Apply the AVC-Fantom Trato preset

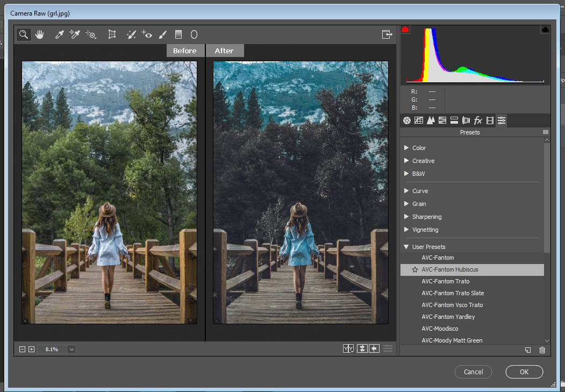tap(472, 281)
